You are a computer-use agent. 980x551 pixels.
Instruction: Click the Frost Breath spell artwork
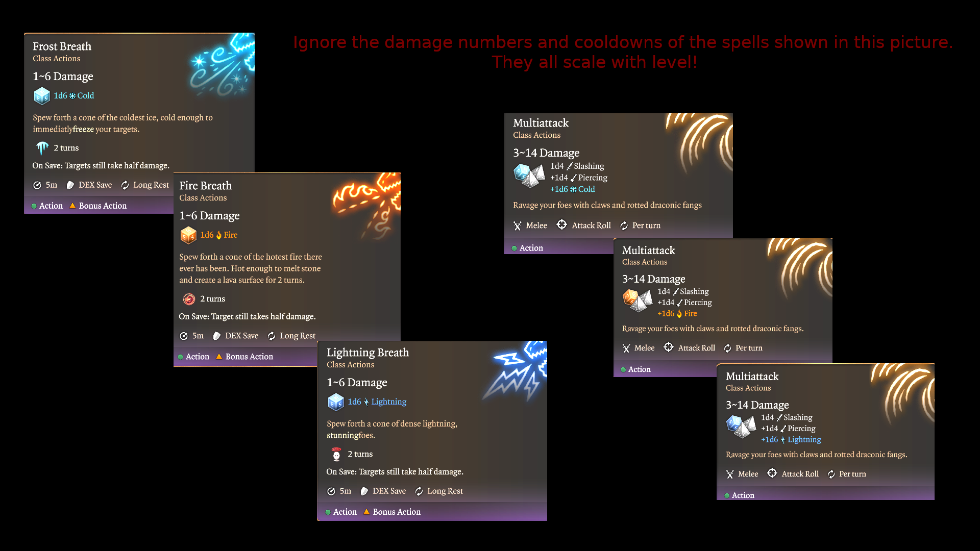[222, 65]
